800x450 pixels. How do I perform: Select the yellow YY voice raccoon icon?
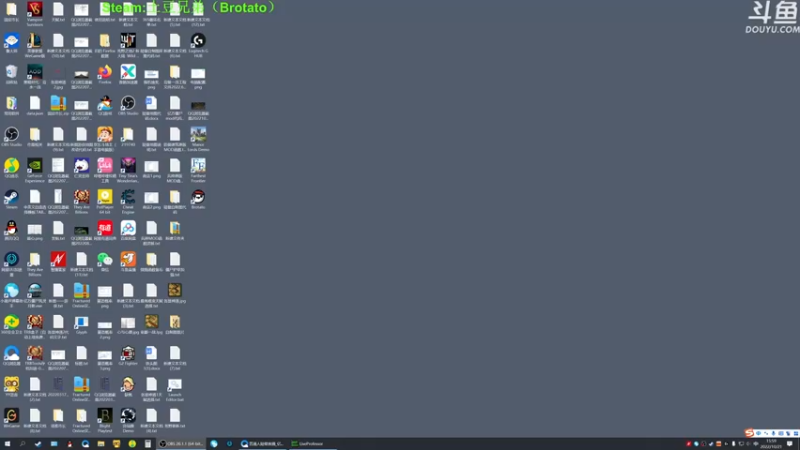click(11, 387)
